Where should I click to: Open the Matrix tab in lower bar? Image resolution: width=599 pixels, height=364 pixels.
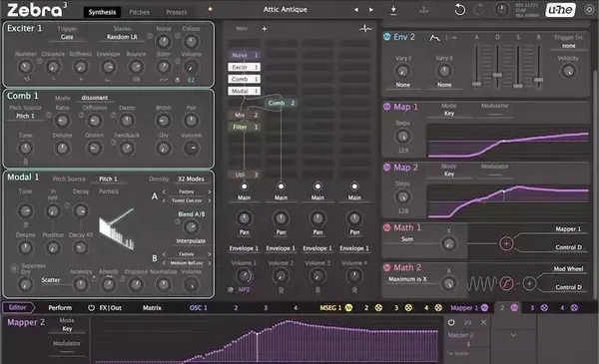152,307
